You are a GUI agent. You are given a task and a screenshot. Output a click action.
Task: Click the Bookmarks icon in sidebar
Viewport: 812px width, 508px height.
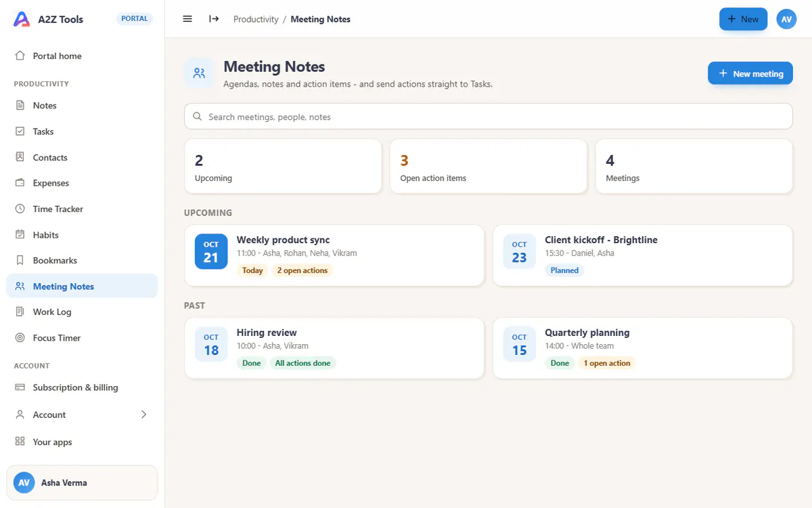(20, 260)
